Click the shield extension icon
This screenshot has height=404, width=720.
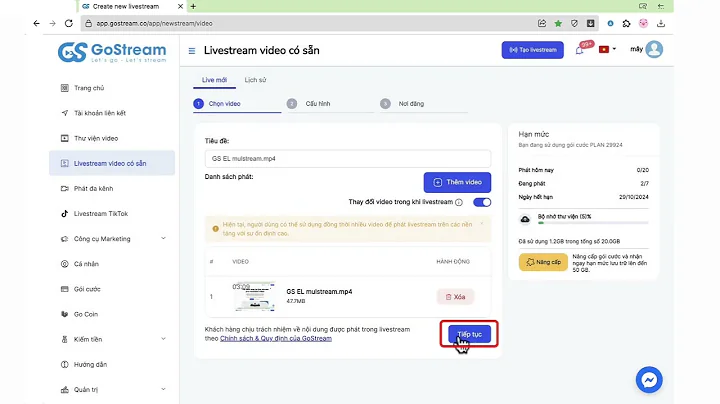coord(574,23)
